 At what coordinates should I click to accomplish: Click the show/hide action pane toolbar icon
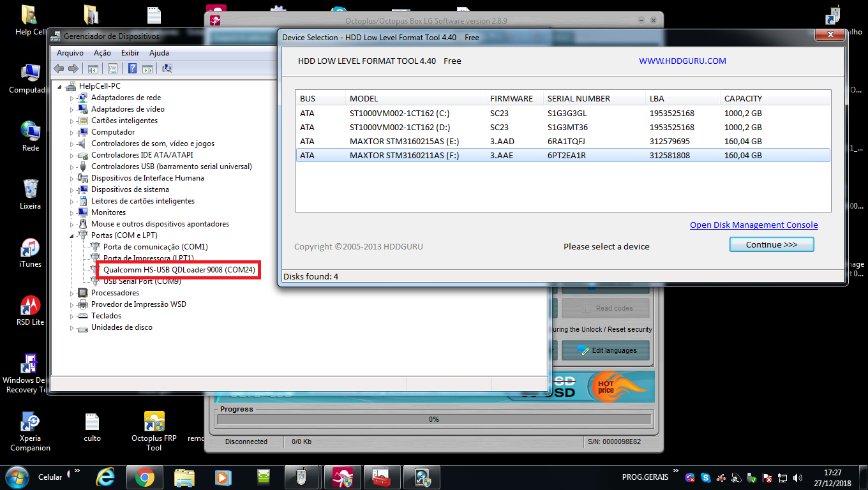[x=147, y=68]
